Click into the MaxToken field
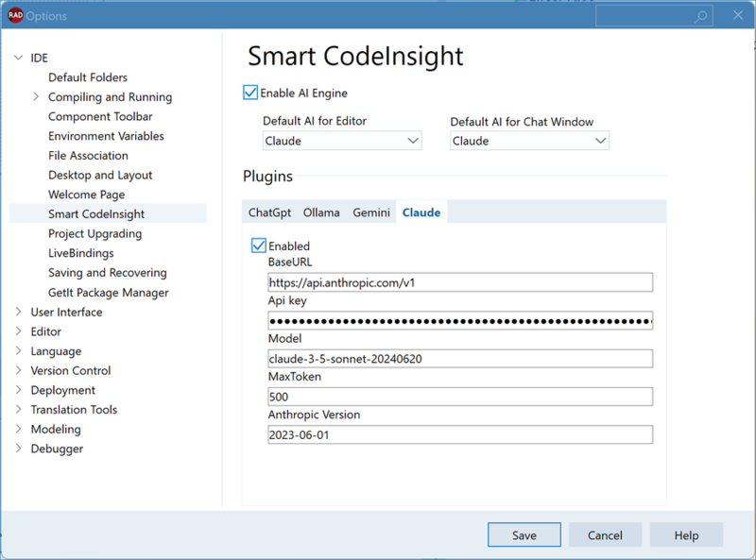The width and height of the screenshot is (756, 560). 460,397
